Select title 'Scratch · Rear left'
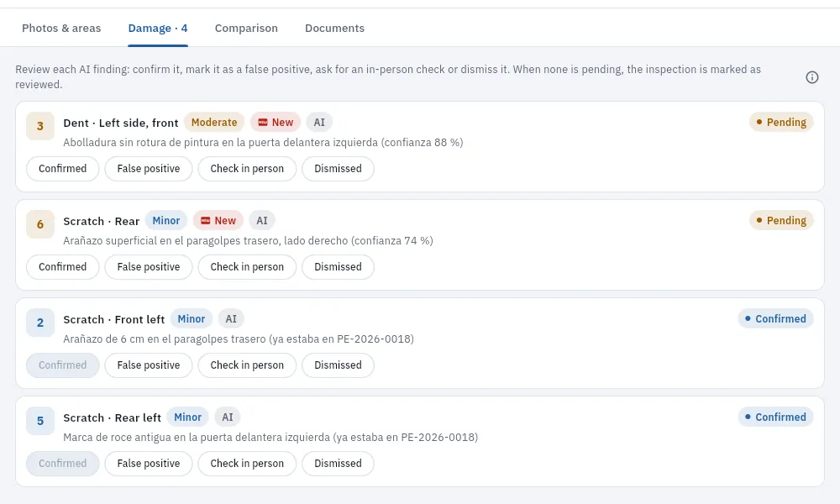 (112, 417)
